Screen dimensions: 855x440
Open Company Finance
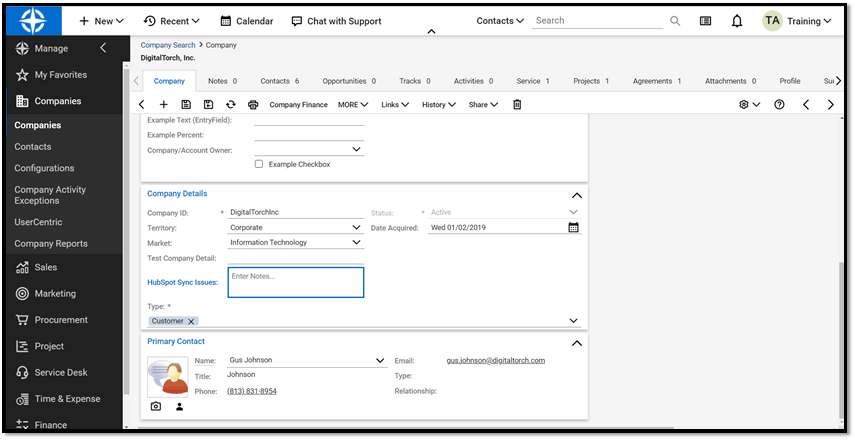pos(298,105)
